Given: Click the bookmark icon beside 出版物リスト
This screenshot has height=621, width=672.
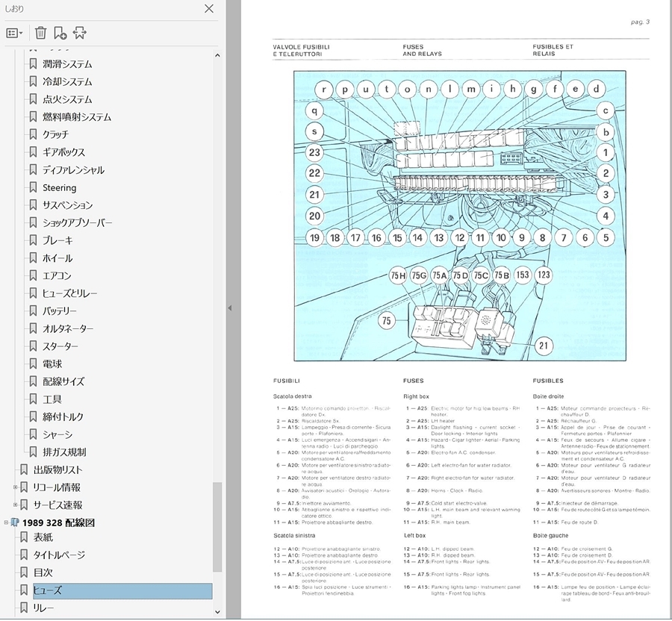Looking at the screenshot, I should tap(24, 469).
